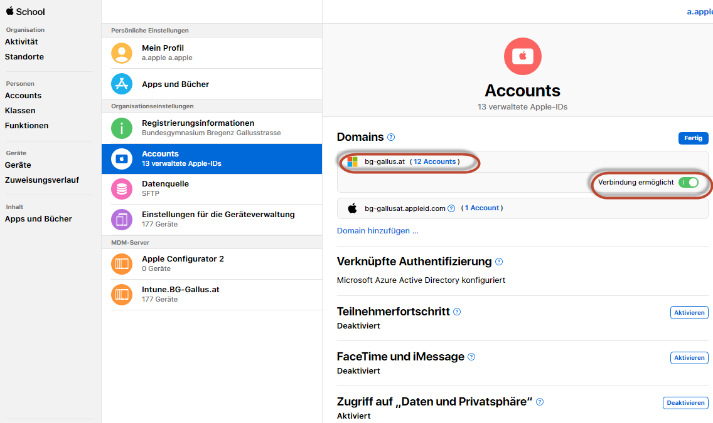Image resolution: width=713 pixels, height=423 pixels.
Task: Click the bg-gallusat.appleid.com domain name
Action: coord(405,208)
